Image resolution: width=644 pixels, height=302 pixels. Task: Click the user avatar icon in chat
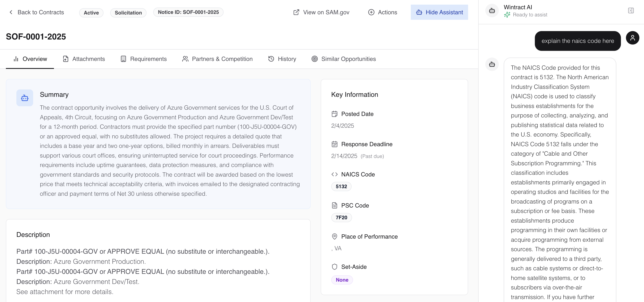click(632, 38)
